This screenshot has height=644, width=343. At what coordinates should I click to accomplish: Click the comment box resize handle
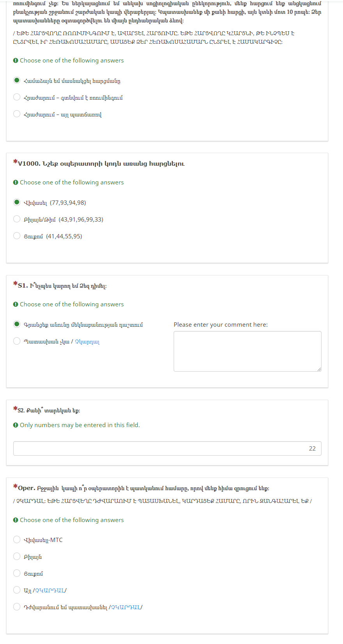[x=319, y=369]
